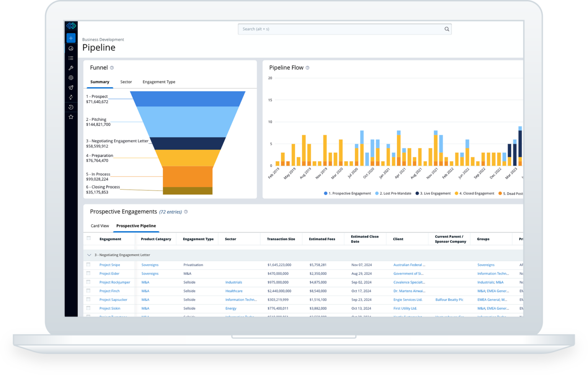
Task: Open recent history via the clock icon
Action: pos(71,107)
